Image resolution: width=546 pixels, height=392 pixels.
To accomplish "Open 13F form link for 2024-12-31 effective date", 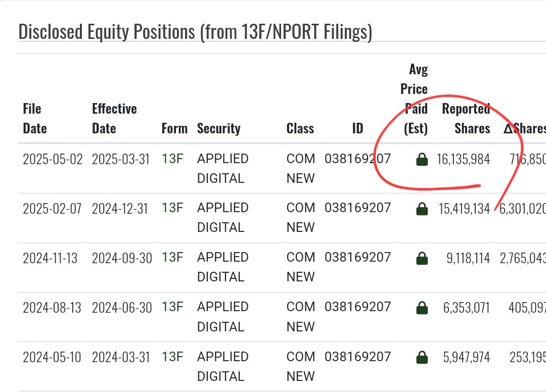I will 172,208.
